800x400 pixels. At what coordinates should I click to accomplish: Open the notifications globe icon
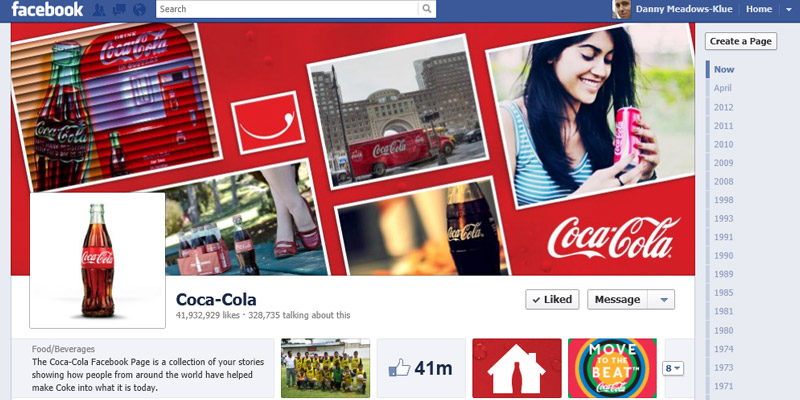(139, 9)
